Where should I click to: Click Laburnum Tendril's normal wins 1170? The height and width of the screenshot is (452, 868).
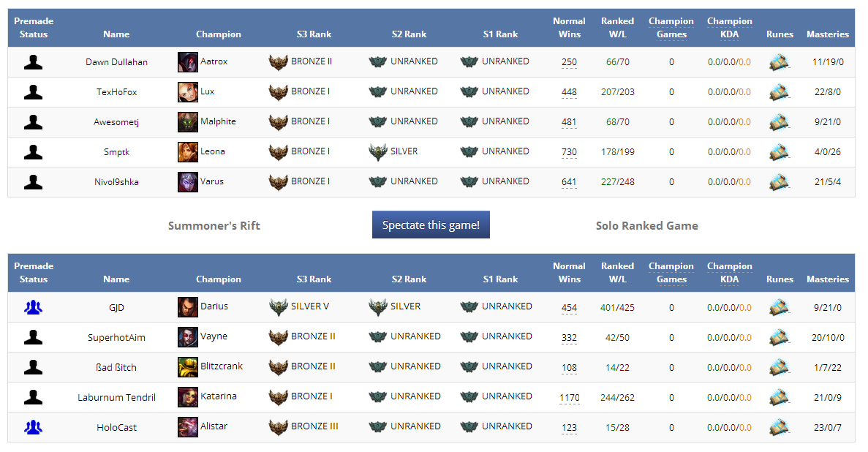tap(569, 398)
